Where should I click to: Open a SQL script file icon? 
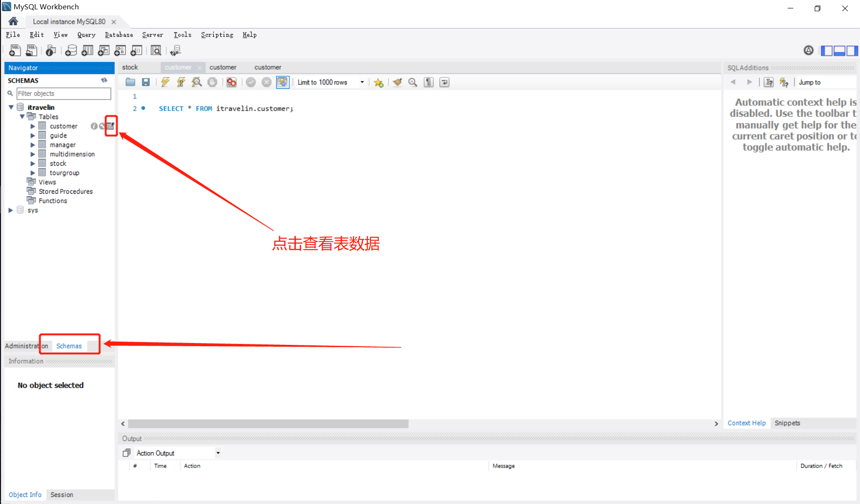[31, 50]
